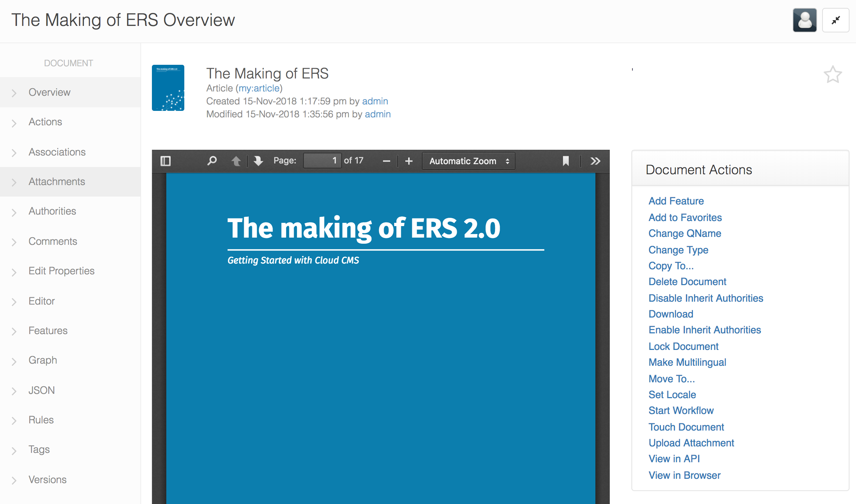Open the Edit Properties sidebar item
Screen dimensions: 856x504
click(x=70, y=271)
